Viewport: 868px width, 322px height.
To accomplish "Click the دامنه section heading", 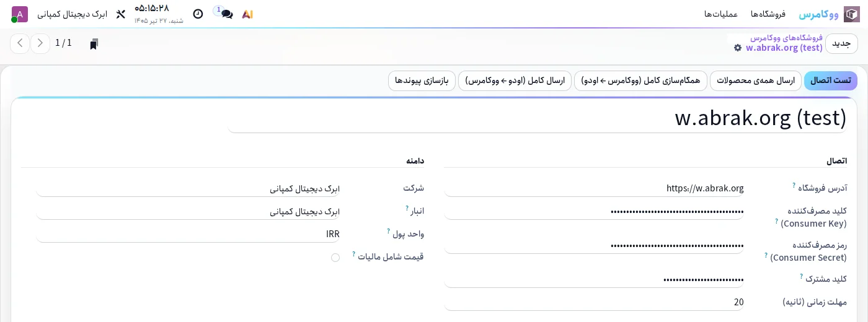I will point(415,161).
